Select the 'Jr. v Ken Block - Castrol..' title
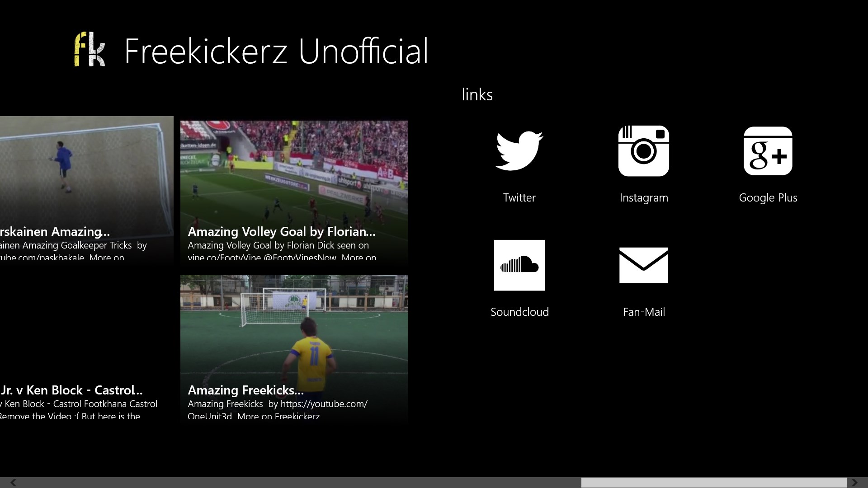Viewport: 868px width, 488px height. (x=71, y=390)
